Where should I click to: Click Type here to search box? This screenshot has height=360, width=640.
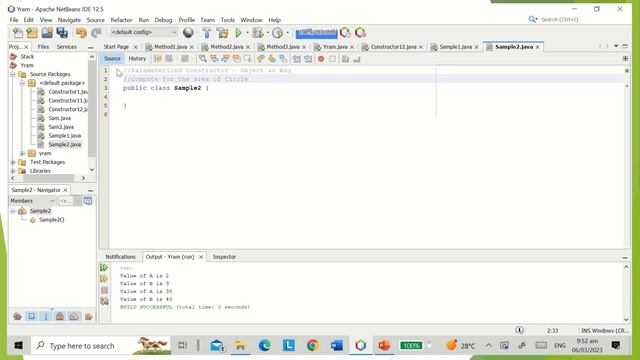(x=100, y=346)
